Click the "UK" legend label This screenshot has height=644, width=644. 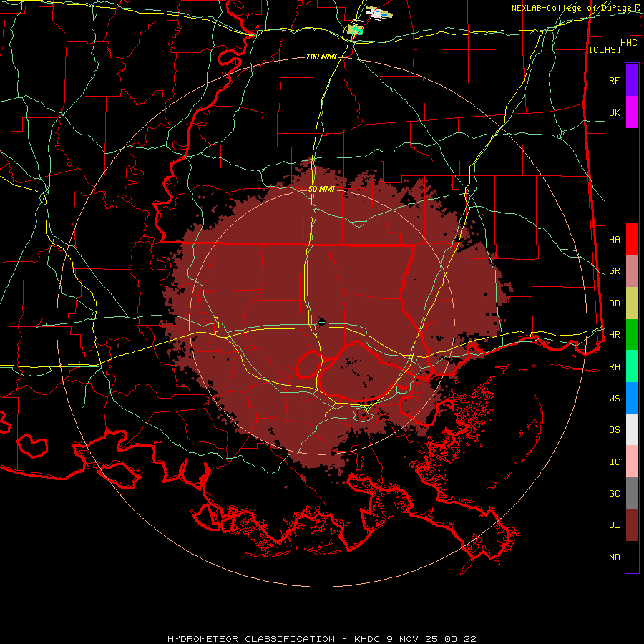coord(614,112)
